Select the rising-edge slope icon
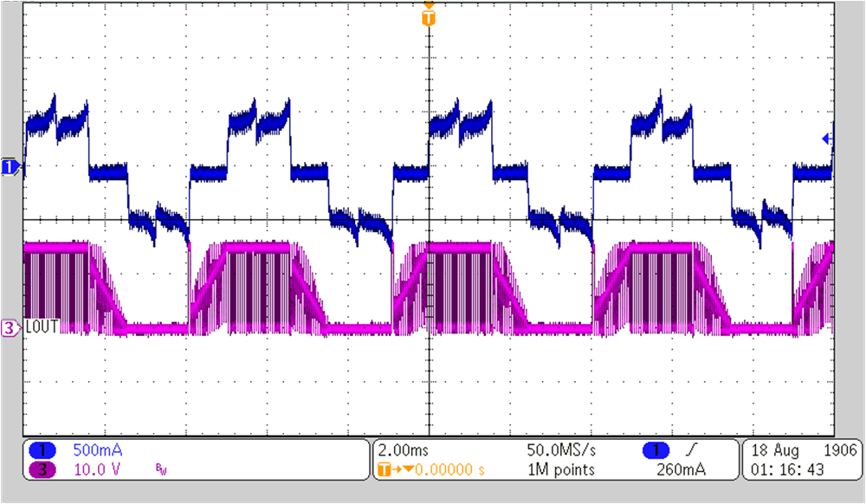The height and width of the screenshot is (504, 866). tap(693, 449)
